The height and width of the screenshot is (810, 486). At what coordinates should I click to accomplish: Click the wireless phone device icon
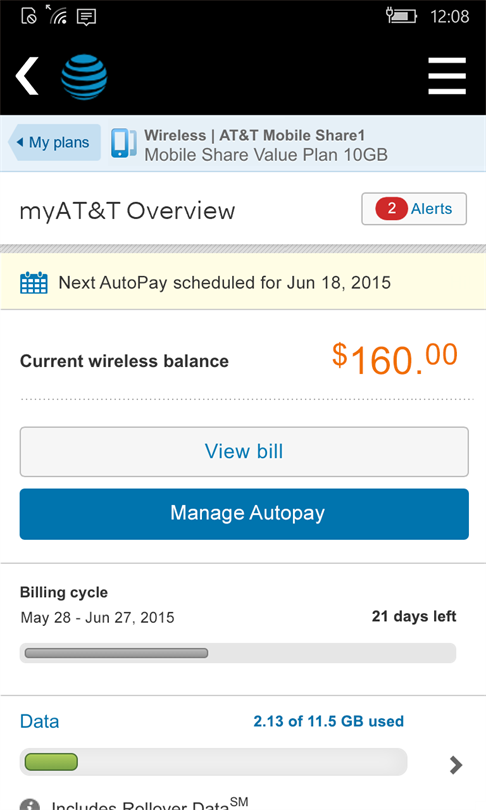[124, 143]
